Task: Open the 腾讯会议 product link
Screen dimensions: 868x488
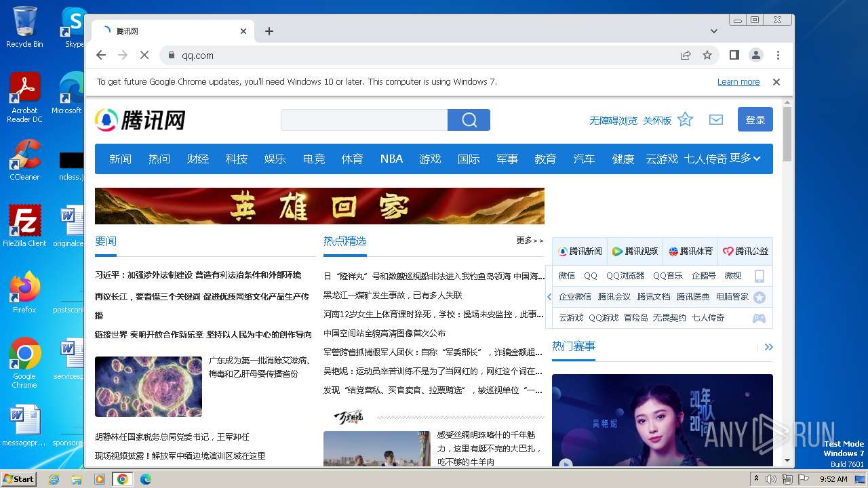Action: tap(614, 297)
